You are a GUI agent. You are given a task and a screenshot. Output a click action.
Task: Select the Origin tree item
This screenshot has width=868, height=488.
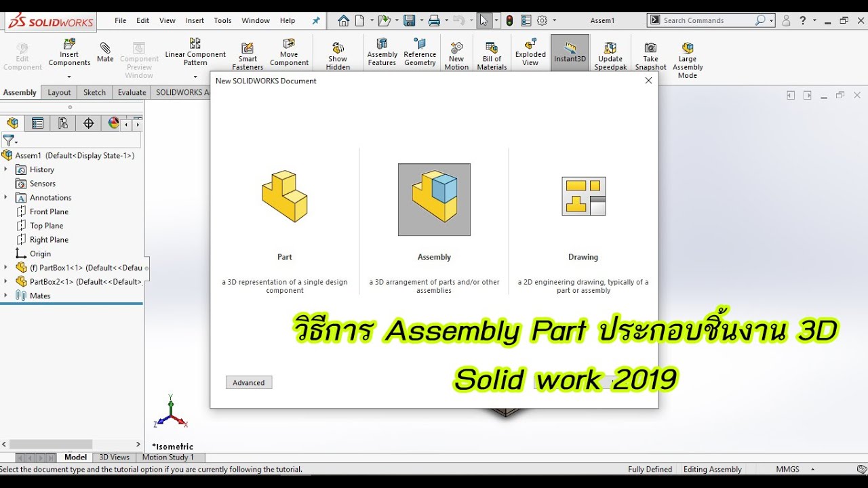[x=40, y=253]
